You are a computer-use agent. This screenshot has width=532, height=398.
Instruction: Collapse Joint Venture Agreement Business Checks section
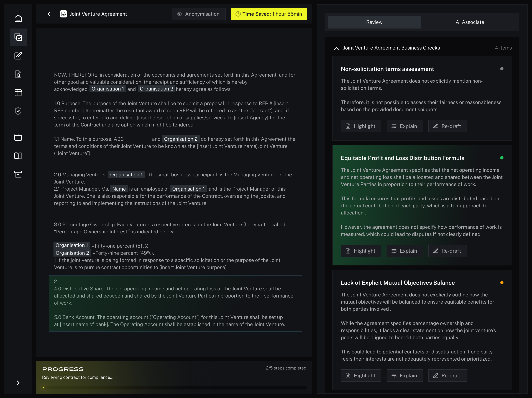(x=336, y=48)
